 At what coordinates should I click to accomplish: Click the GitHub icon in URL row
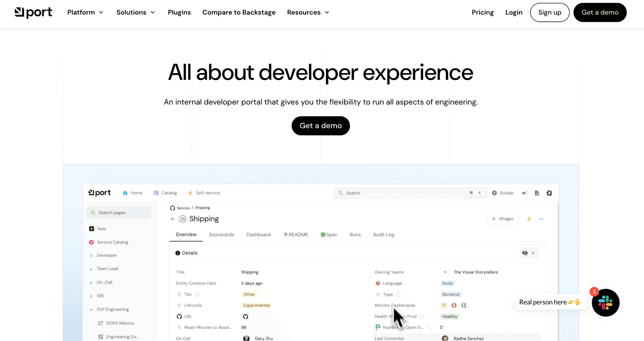click(x=246, y=317)
